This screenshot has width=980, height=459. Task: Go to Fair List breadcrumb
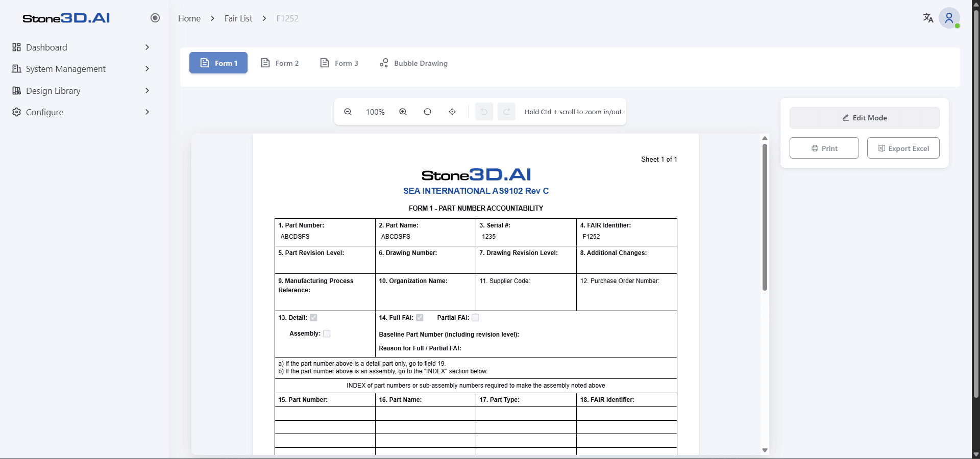pos(238,18)
